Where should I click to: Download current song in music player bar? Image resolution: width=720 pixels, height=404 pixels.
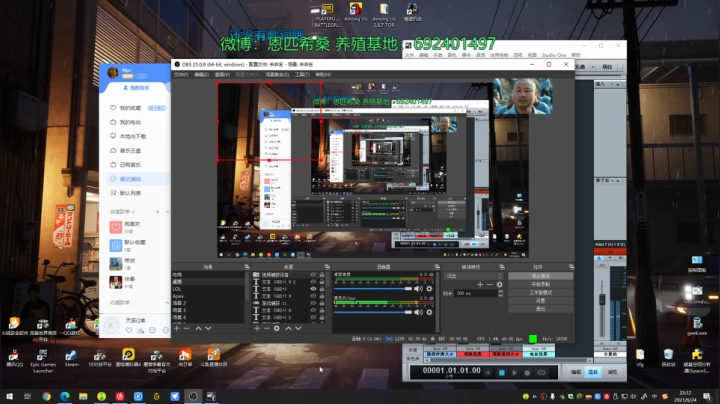[141, 330]
